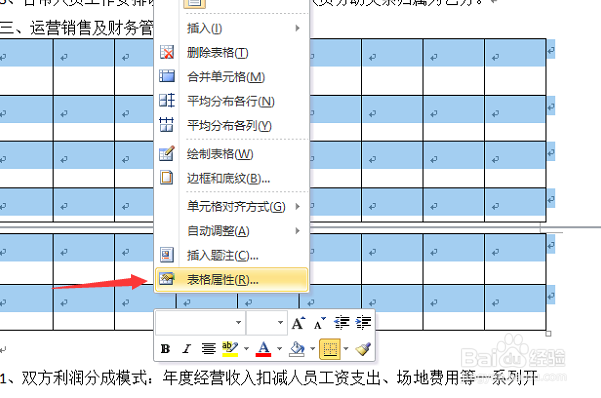Open the font name dropdown

pos(238,323)
